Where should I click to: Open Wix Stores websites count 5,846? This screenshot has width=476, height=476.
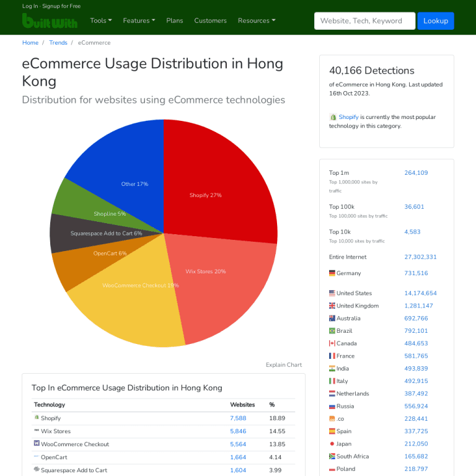[238, 431]
